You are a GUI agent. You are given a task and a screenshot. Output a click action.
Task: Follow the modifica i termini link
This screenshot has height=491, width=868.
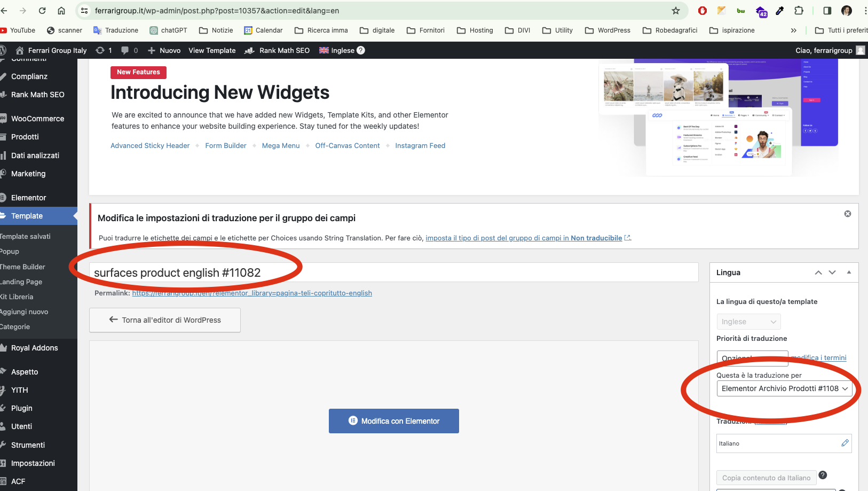819,357
